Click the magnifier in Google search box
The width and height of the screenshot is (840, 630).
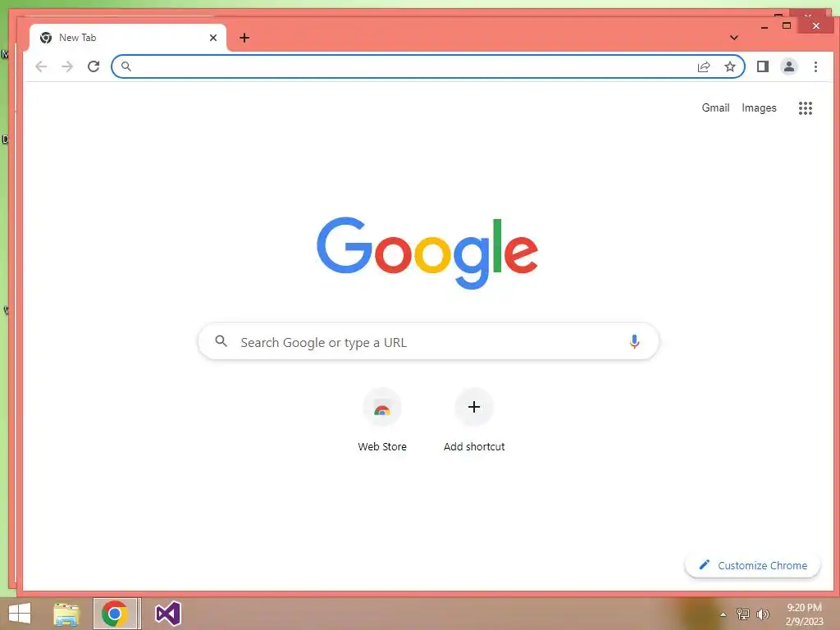pos(221,340)
